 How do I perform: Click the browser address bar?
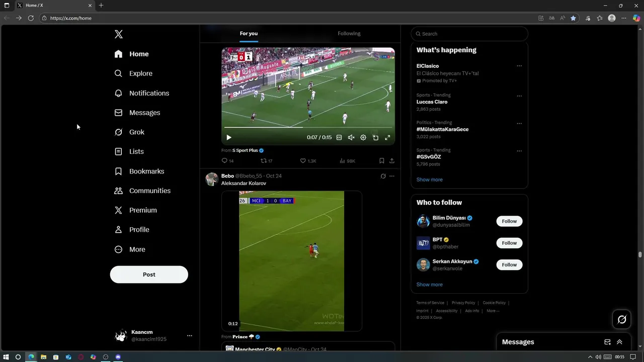coord(287,18)
